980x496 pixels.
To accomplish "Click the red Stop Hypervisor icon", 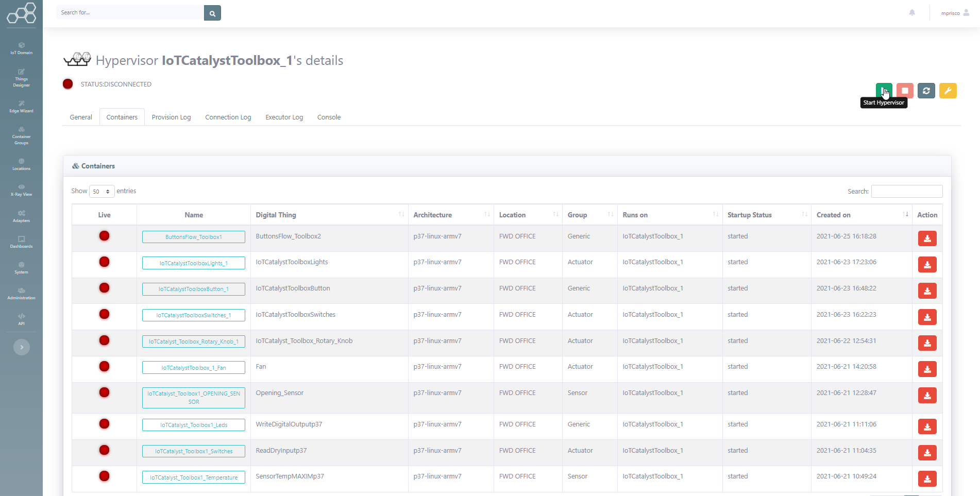I will (905, 91).
